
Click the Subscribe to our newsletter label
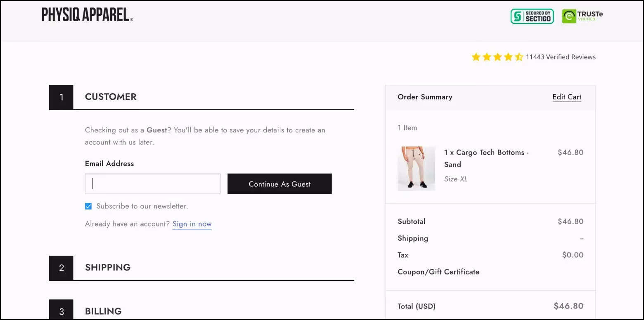[142, 206]
